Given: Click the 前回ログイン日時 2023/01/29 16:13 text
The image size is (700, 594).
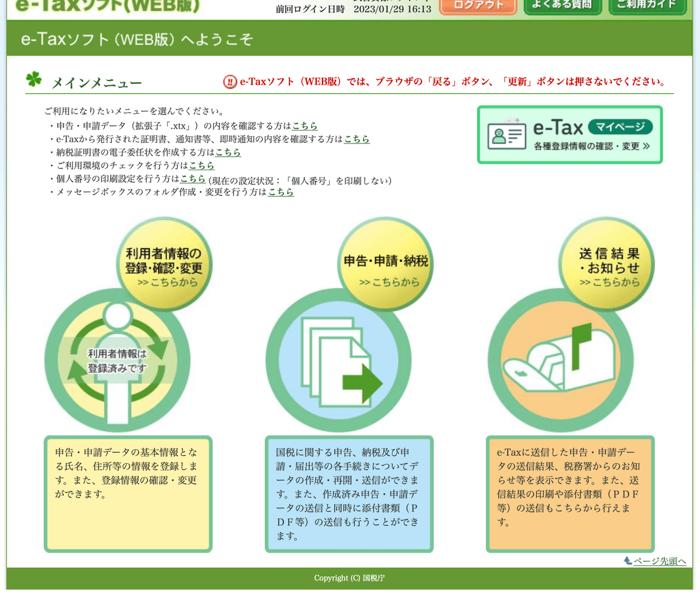Looking at the screenshot, I should [x=353, y=9].
